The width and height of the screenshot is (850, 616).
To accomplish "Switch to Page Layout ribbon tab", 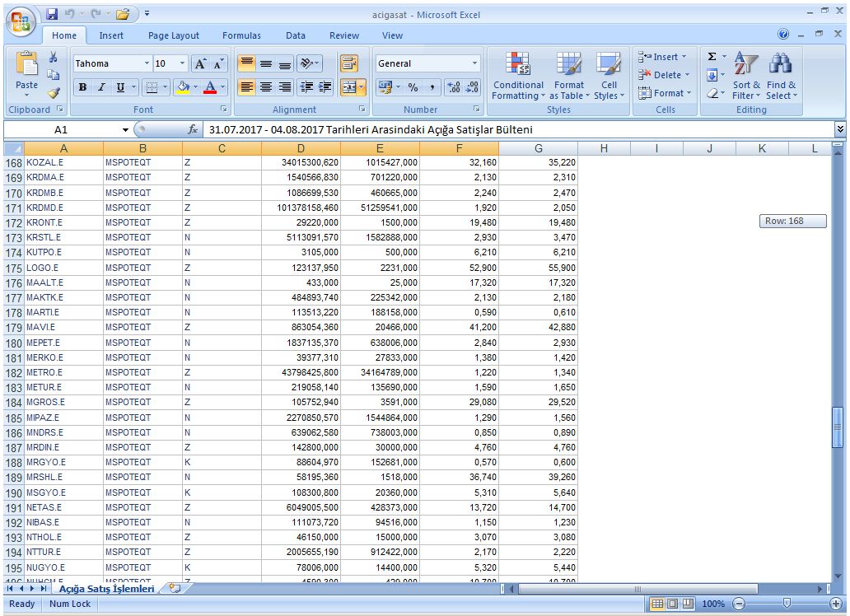I will point(174,35).
